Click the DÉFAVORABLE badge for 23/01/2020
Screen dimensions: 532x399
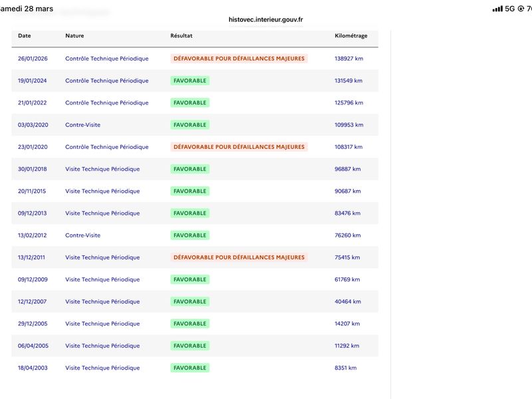click(x=239, y=146)
